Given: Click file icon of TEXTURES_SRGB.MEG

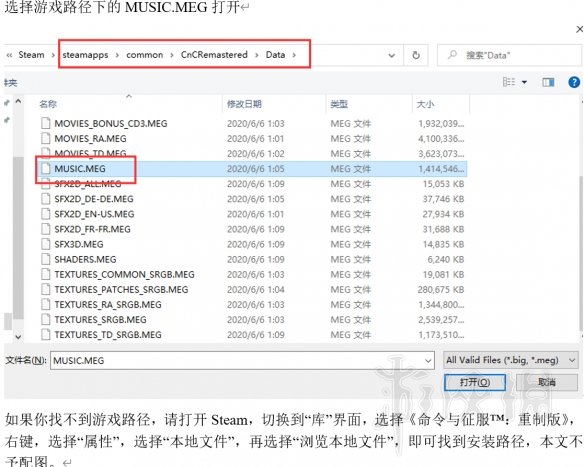Looking at the screenshot, I should [x=45, y=319].
